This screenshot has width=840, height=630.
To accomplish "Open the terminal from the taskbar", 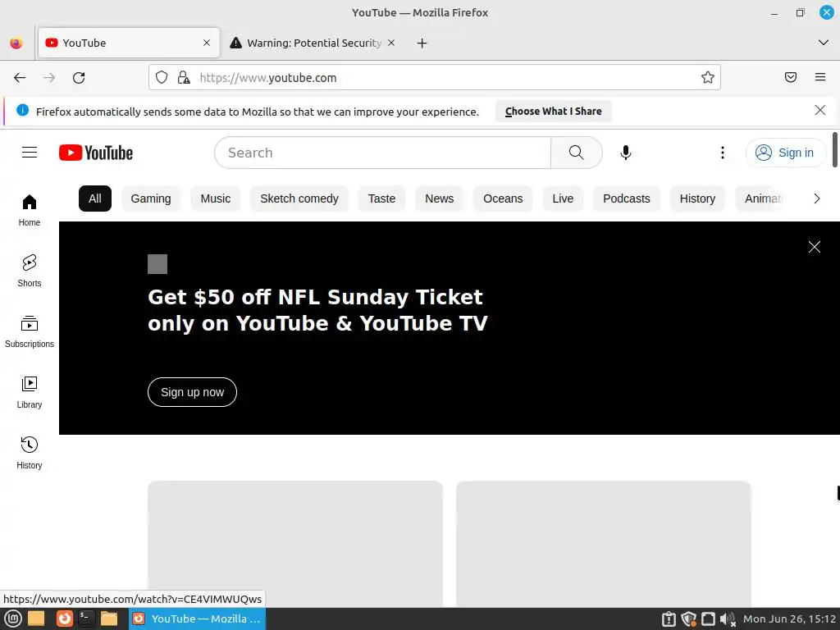I will 86,619.
